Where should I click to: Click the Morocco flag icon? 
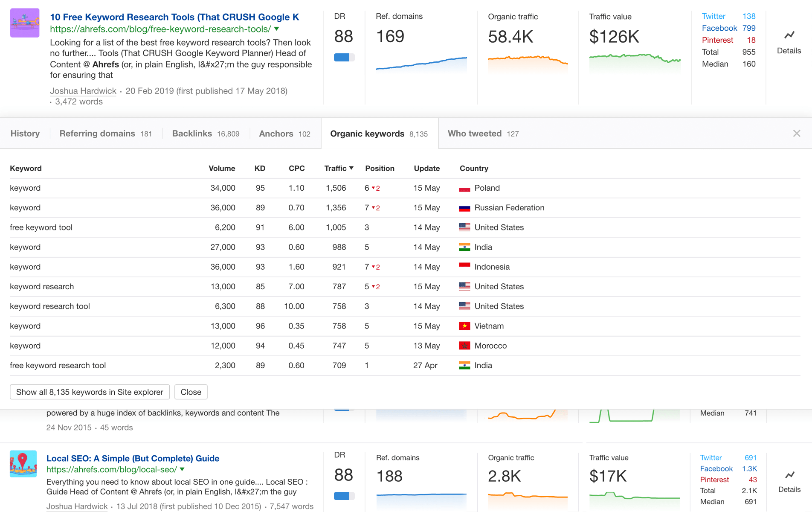(464, 346)
